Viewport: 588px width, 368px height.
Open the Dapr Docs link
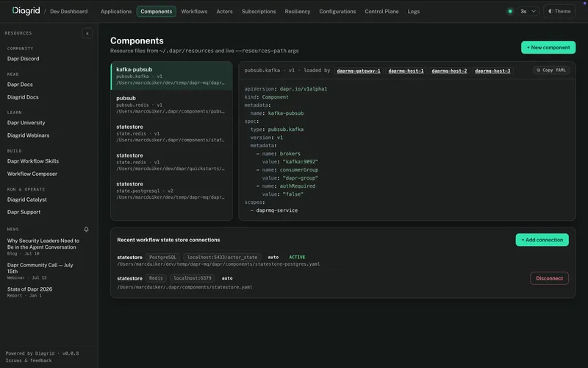(x=20, y=85)
